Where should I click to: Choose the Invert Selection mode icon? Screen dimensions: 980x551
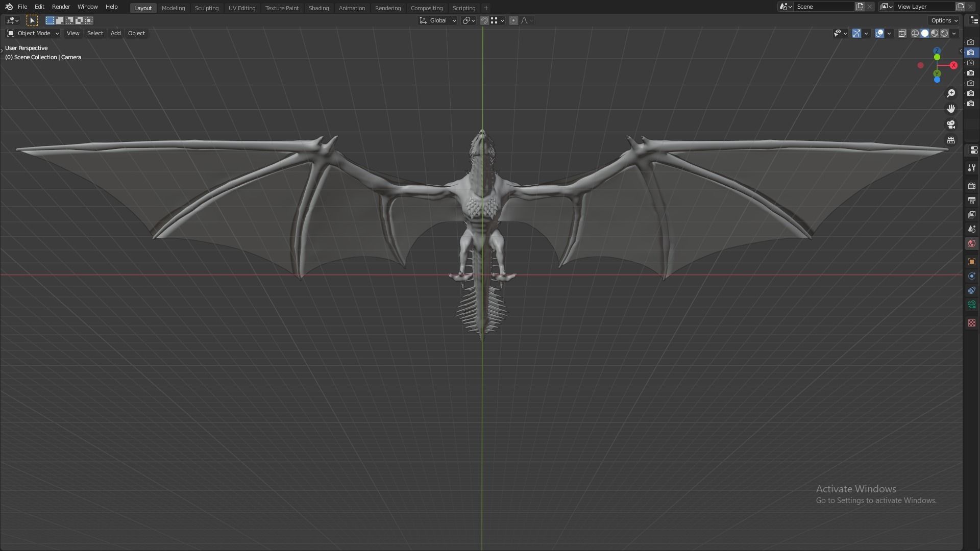79,20
